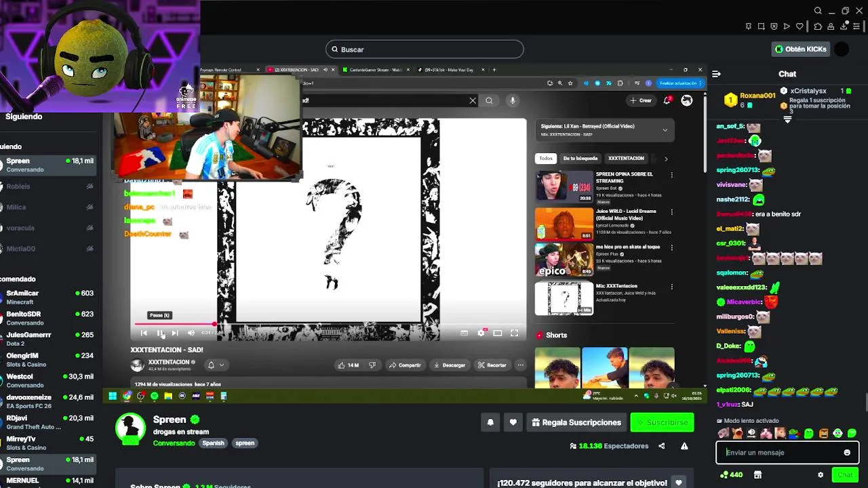868x488 pixels.
Task: Open Juice WRLD Lucid Dreams video thumbnail
Action: pyautogui.click(x=564, y=224)
